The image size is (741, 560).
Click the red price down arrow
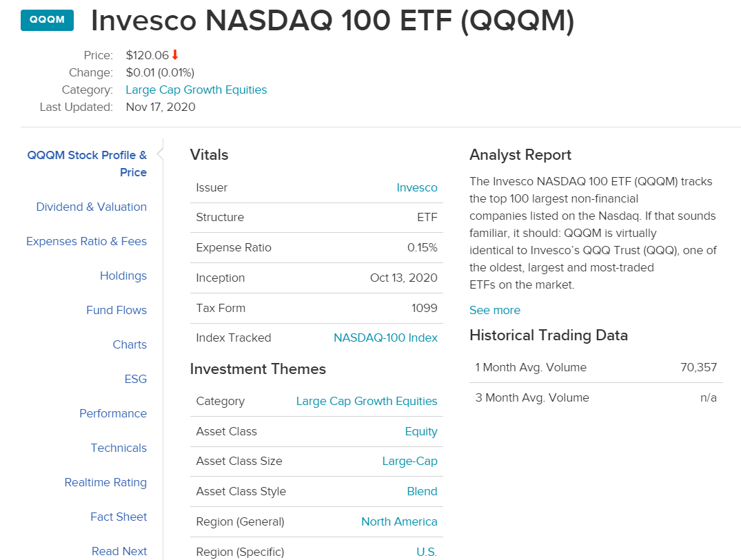point(175,55)
